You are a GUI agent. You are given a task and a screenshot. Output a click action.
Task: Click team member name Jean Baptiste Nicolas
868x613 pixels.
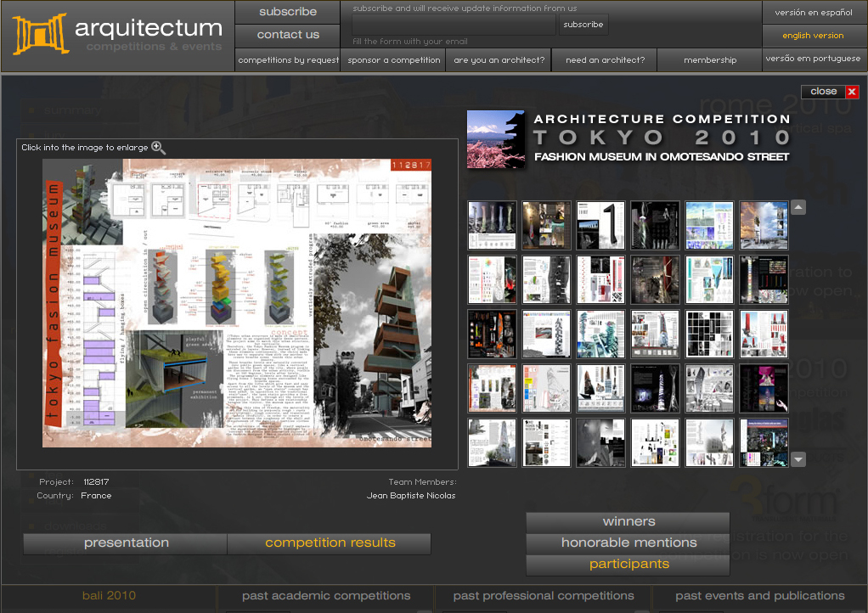coord(411,496)
